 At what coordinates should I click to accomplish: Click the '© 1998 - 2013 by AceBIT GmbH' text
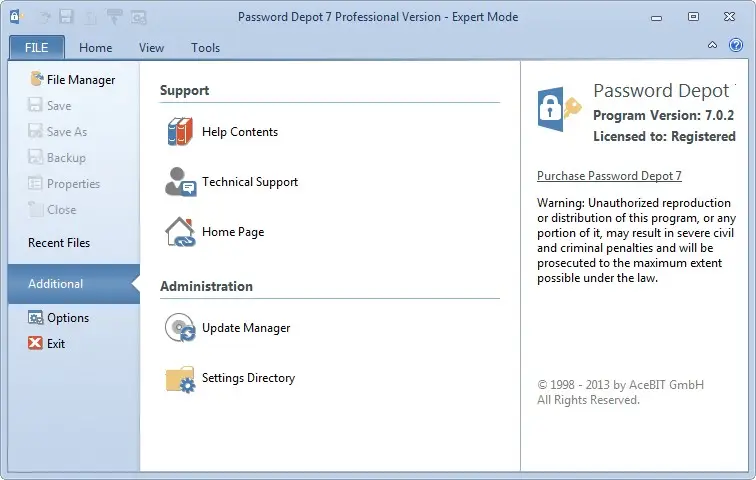(x=621, y=385)
